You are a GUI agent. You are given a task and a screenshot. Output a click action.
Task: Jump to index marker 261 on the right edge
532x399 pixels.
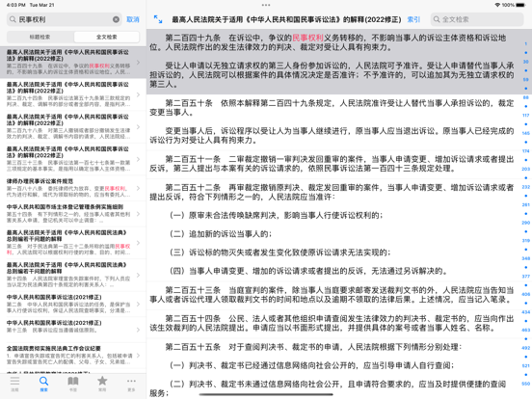(526, 205)
